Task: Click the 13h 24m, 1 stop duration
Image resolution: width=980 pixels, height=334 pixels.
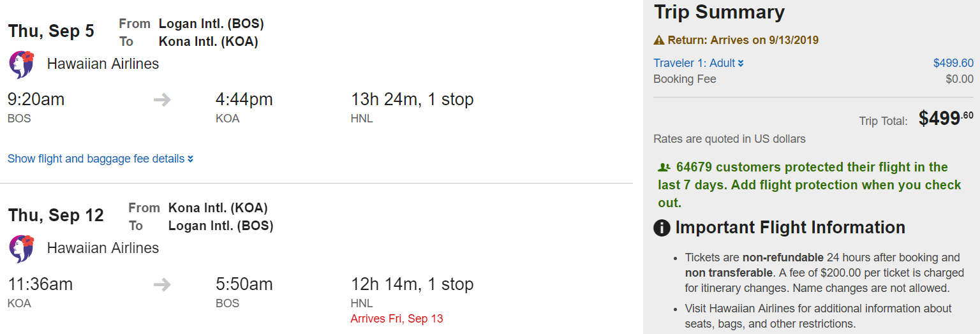Action: tap(412, 100)
